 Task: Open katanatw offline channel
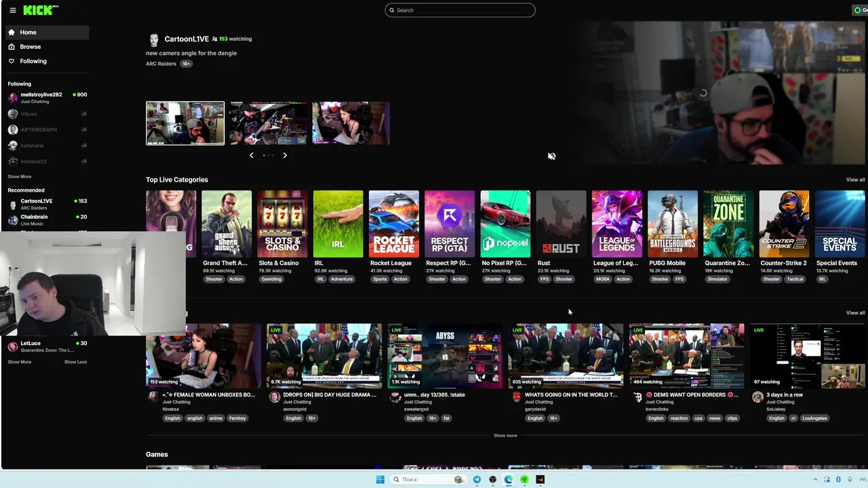[47, 145]
